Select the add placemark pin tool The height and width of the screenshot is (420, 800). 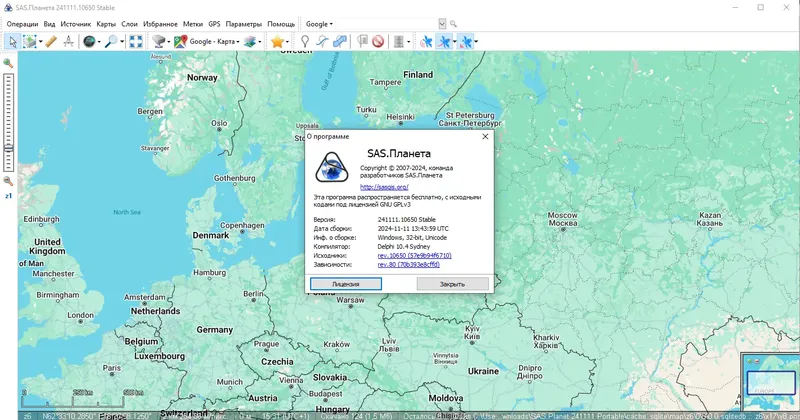[305, 41]
